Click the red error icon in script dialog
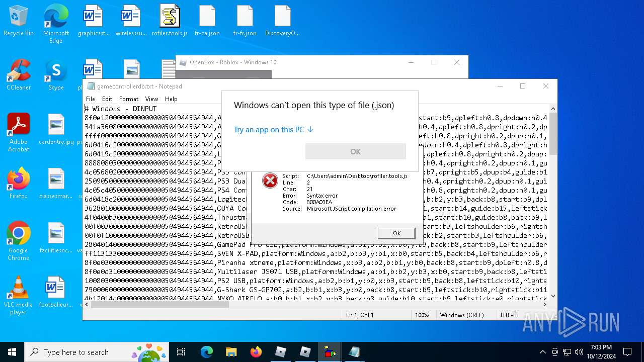This screenshot has height=362, width=644. pos(270,180)
